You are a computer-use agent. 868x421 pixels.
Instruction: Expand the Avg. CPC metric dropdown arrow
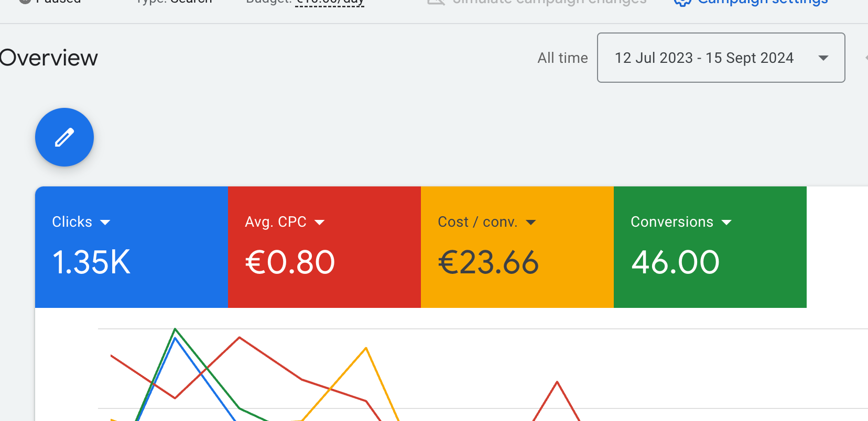(x=319, y=223)
